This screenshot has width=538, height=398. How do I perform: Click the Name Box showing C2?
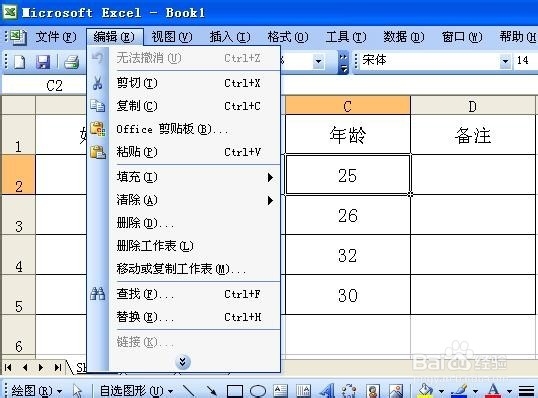click(45, 85)
